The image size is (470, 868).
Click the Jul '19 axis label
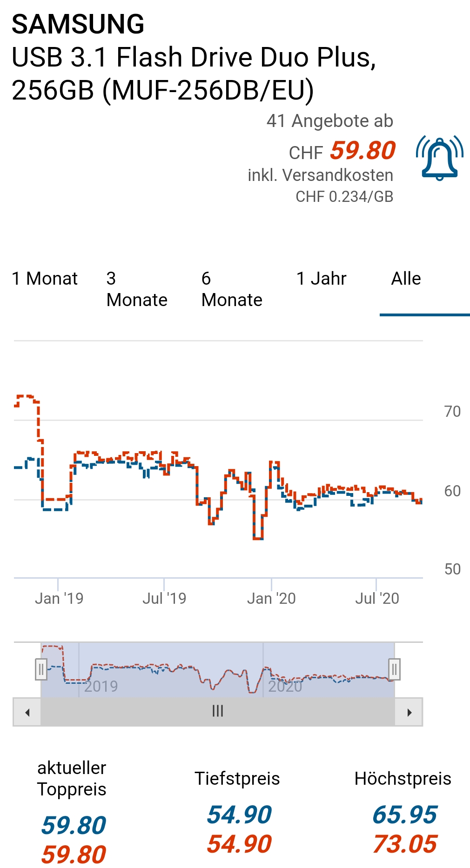[x=164, y=598]
